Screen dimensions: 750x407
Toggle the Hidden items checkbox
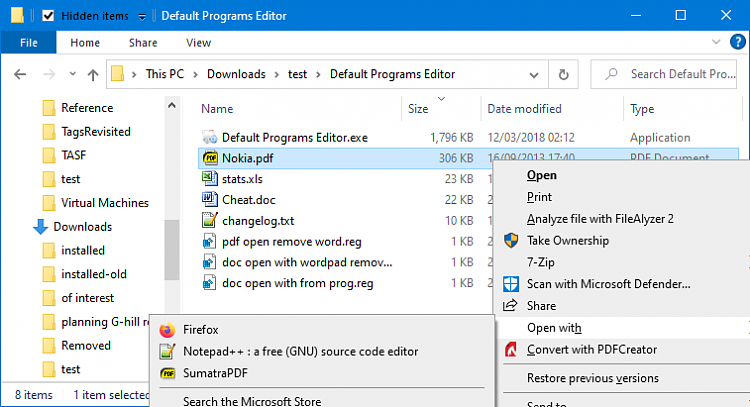(x=48, y=16)
